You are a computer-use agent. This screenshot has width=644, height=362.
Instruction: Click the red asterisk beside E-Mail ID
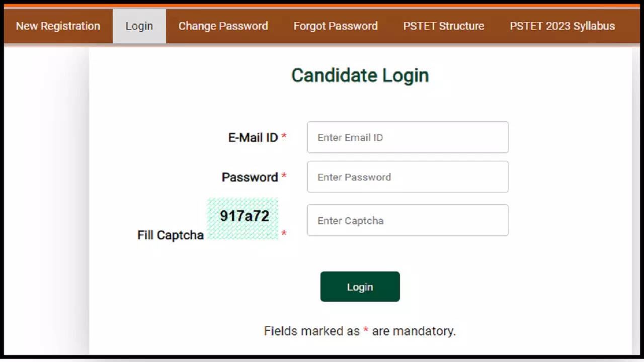[x=284, y=137]
